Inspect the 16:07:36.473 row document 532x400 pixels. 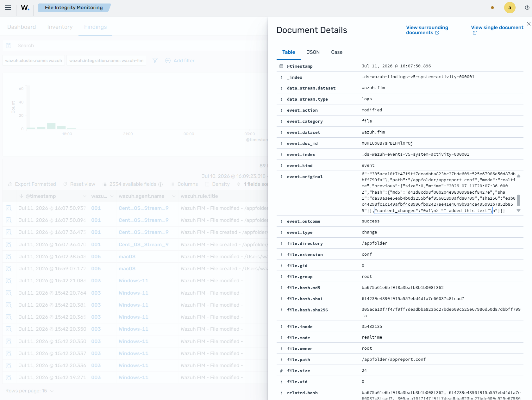click(x=9, y=232)
